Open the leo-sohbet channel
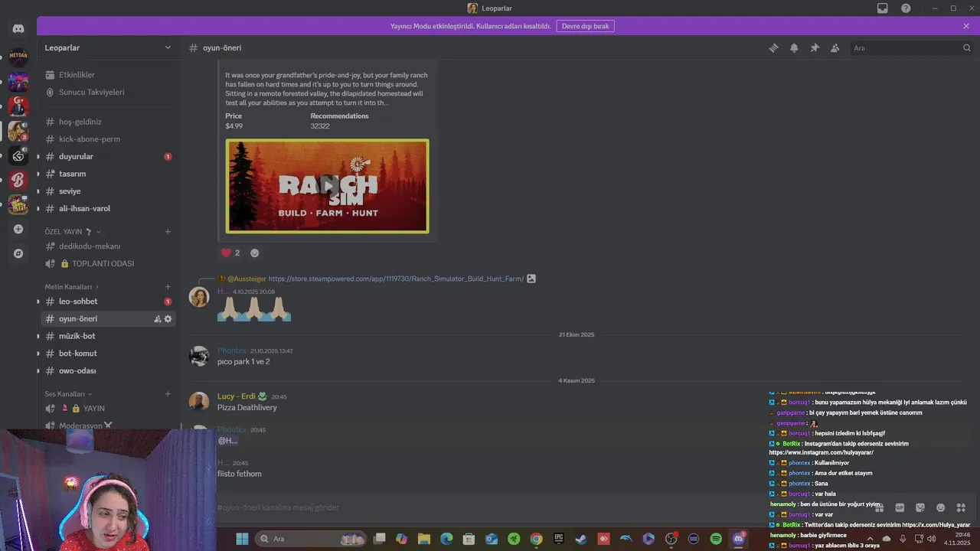 (x=108, y=302)
